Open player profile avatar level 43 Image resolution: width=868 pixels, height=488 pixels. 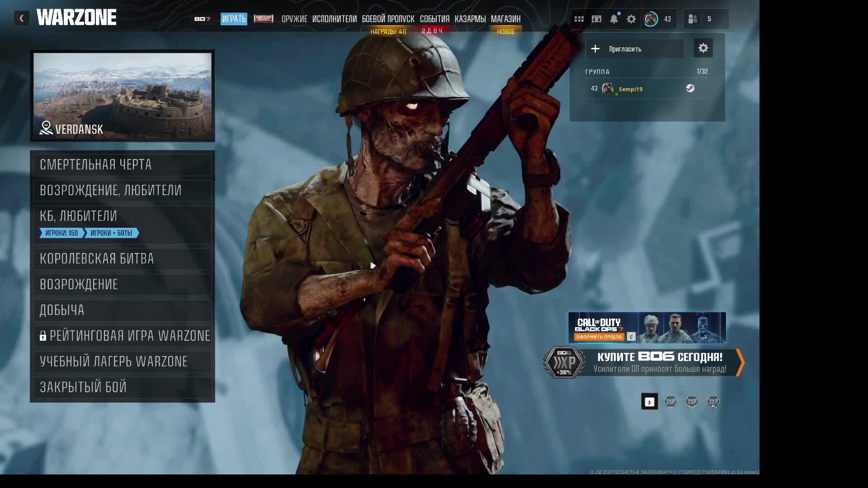[x=651, y=19]
